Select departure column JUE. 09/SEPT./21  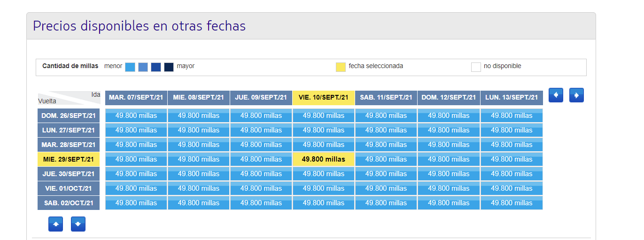pos(261,98)
